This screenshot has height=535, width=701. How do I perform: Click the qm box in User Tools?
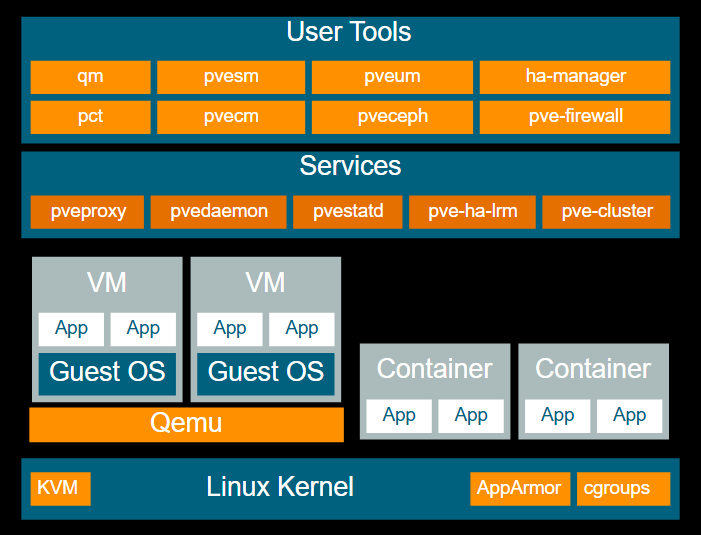(90, 77)
